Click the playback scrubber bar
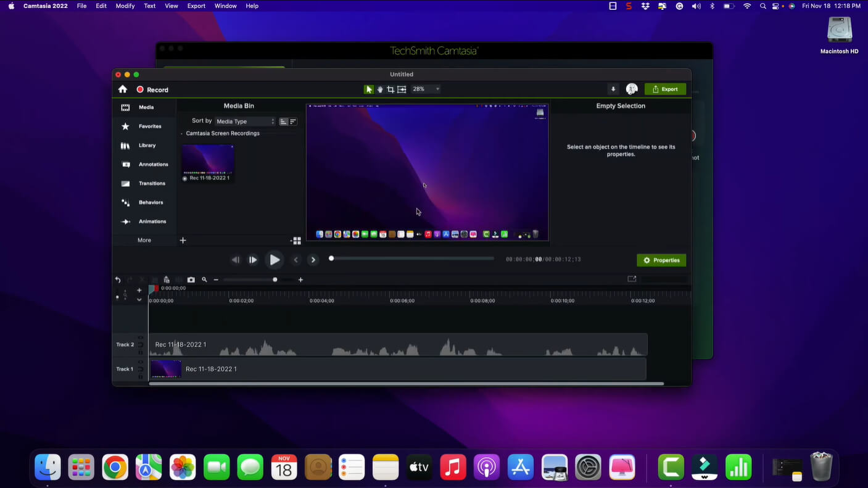868x488 pixels. click(x=412, y=258)
